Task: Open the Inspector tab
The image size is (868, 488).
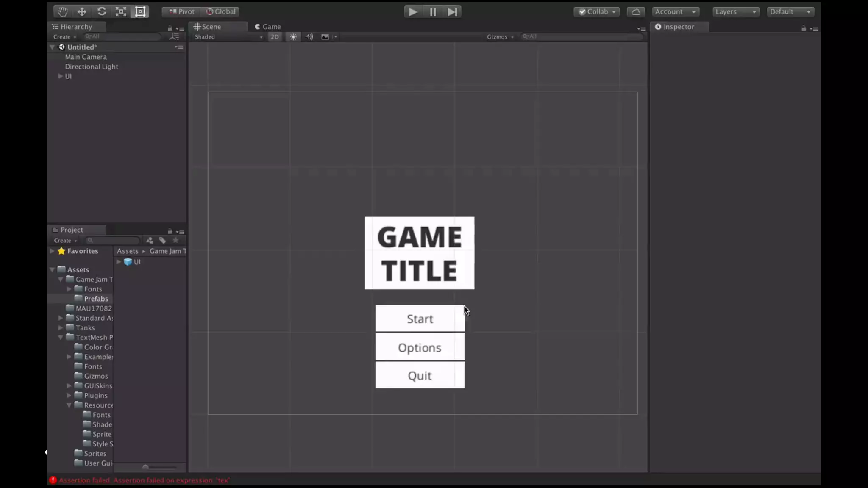Action: (x=678, y=27)
